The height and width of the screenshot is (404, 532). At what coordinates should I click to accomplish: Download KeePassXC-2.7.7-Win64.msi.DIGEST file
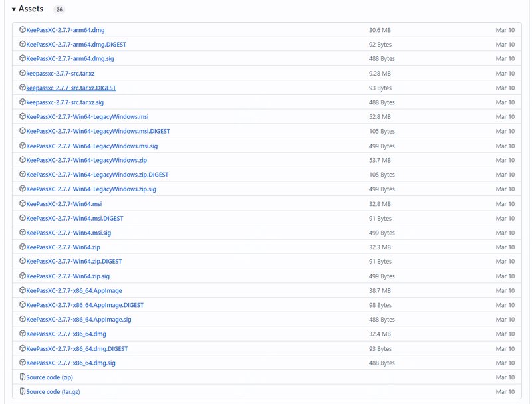click(x=74, y=219)
